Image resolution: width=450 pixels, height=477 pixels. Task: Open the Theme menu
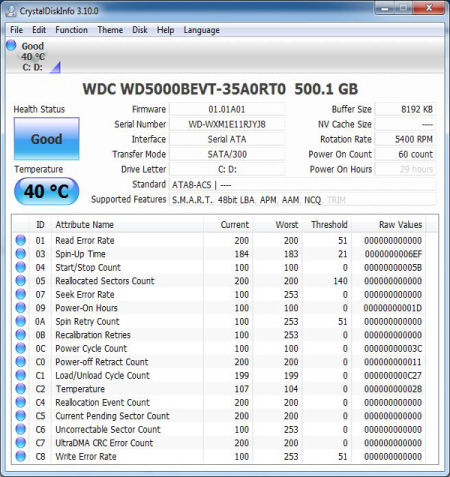pyautogui.click(x=110, y=30)
